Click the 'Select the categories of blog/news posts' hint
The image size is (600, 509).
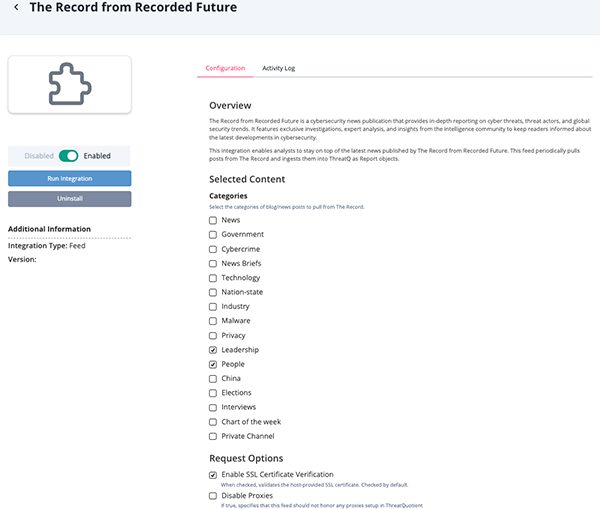pyautogui.click(x=287, y=207)
